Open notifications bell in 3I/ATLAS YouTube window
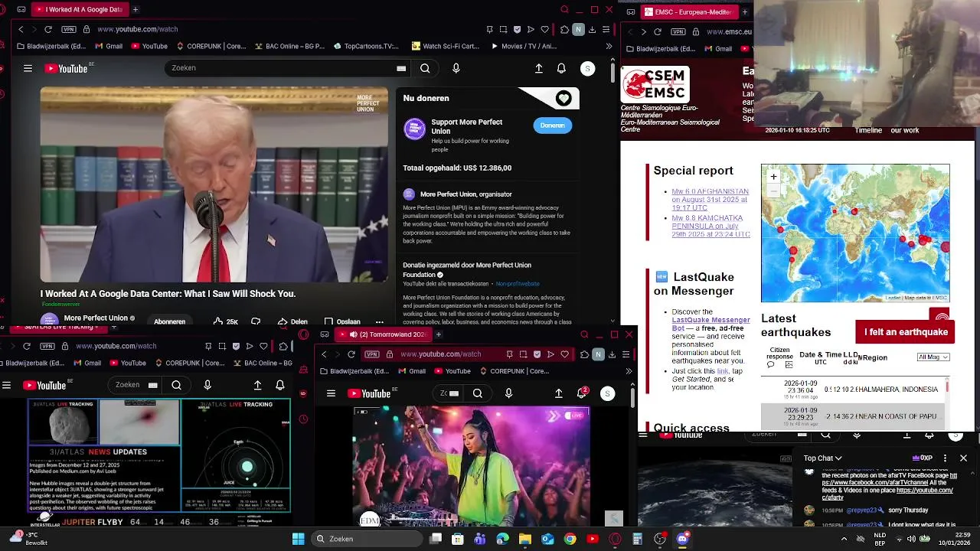This screenshot has width=980, height=551. pos(280,385)
